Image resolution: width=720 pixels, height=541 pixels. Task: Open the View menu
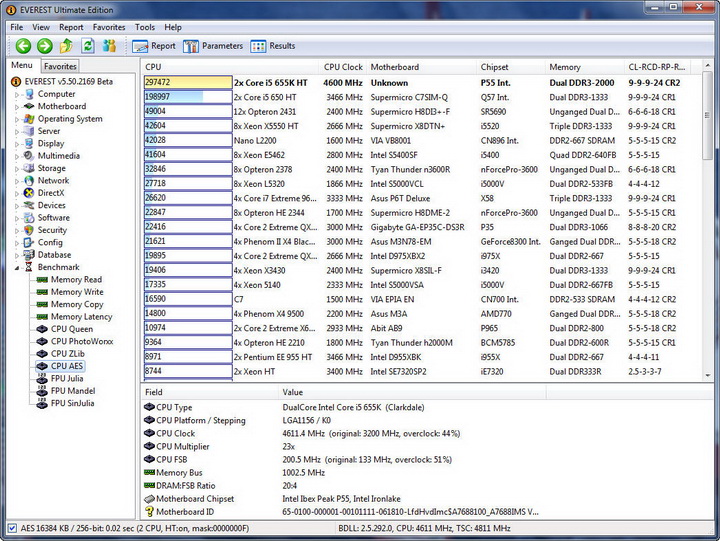(41, 27)
